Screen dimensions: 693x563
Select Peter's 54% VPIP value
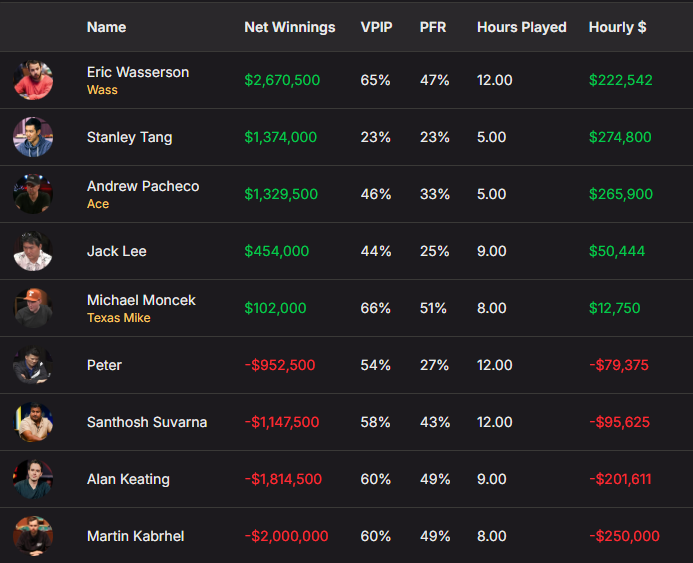(375, 365)
